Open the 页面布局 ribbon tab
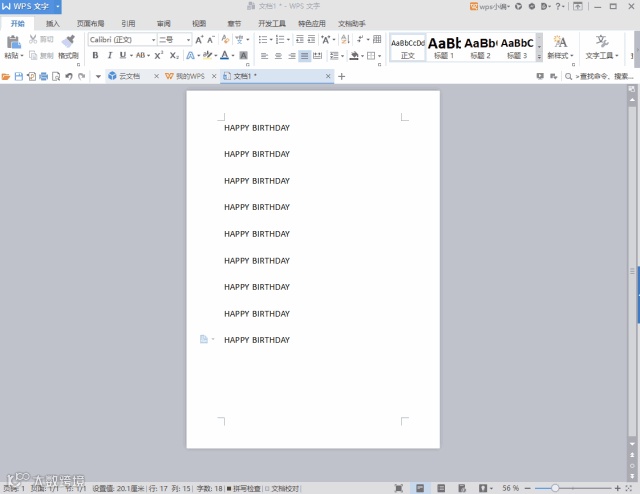This screenshot has width=640, height=494. tap(91, 24)
